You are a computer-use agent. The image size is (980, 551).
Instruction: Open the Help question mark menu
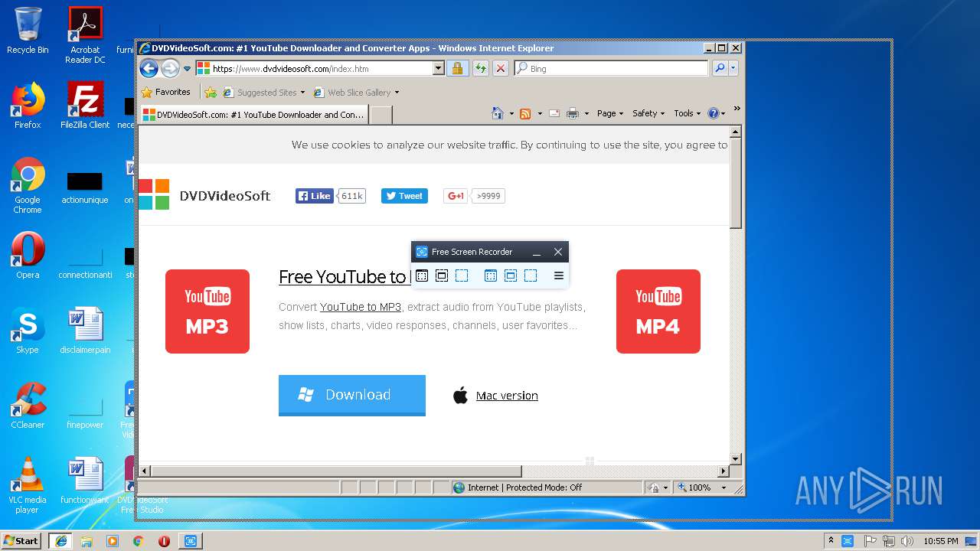[x=717, y=113]
